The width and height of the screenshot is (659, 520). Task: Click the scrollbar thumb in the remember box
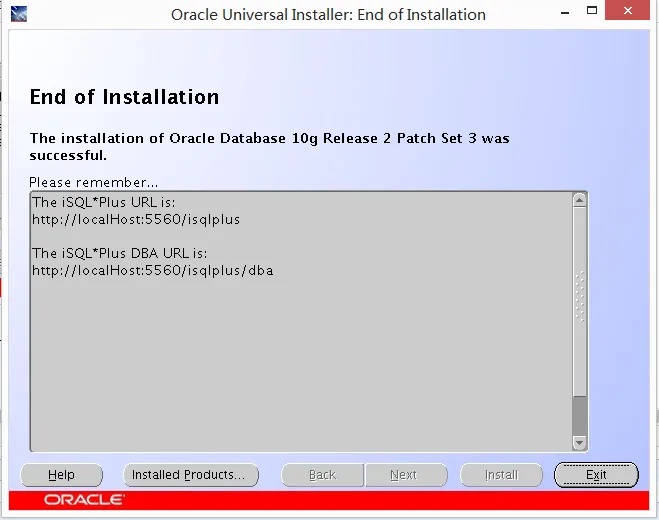click(580, 301)
